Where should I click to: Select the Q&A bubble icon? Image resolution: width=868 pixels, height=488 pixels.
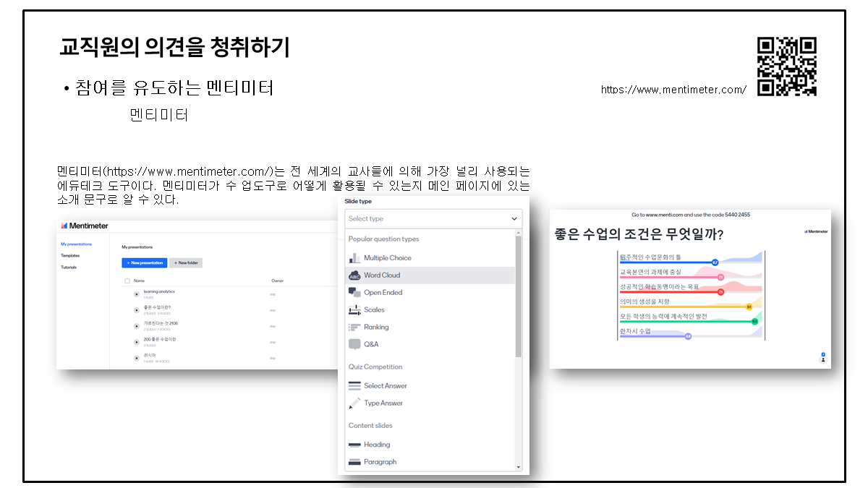(x=354, y=345)
